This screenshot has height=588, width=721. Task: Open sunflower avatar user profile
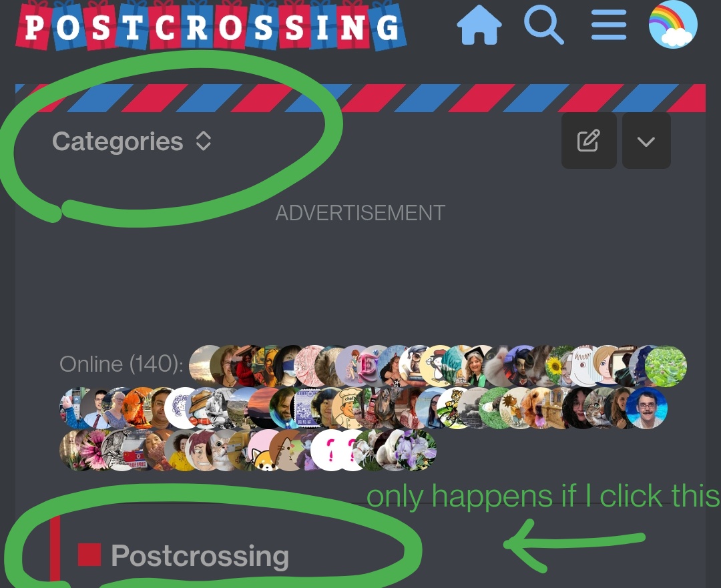[x=555, y=366]
